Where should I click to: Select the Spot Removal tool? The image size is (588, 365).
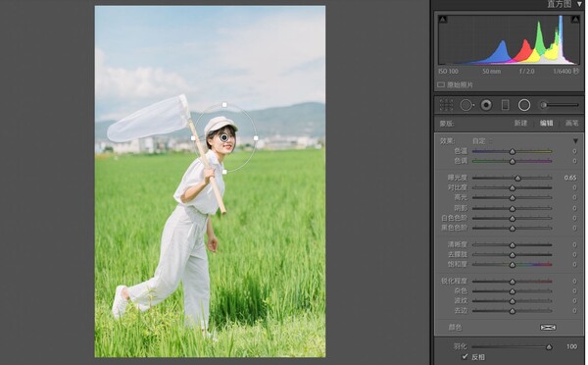(x=466, y=105)
